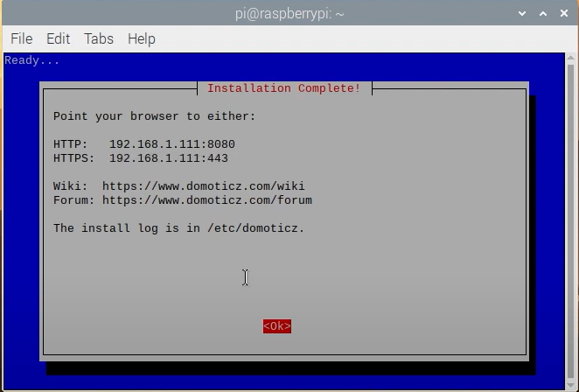Click the terminal vertical scrollbar track
The image size is (579, 392).
coord(570,221)
